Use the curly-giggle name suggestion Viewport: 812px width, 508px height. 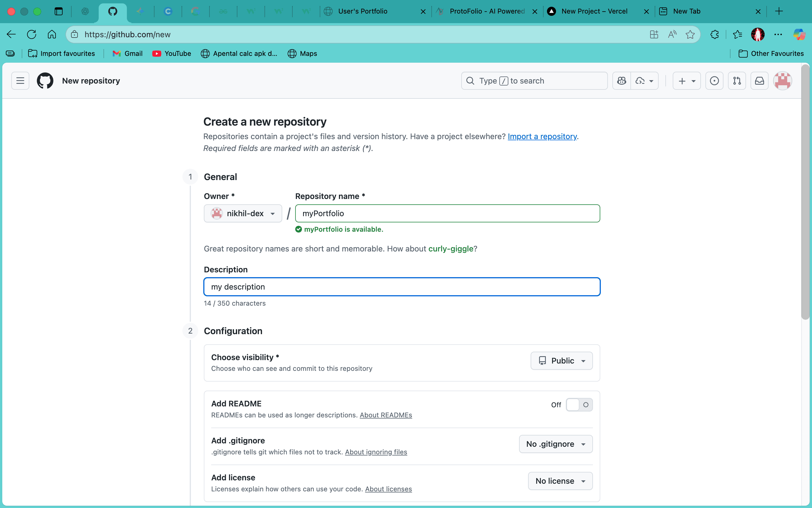point(451,249)
